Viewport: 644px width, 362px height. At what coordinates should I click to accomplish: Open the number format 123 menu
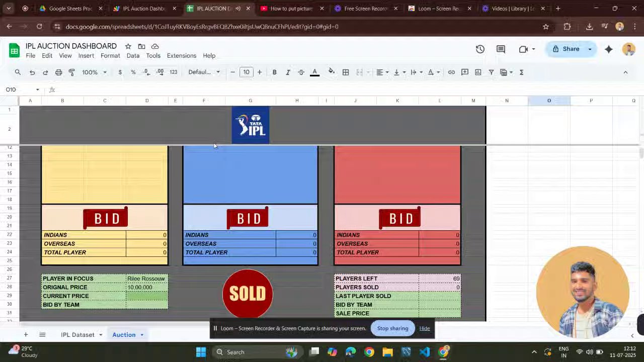coord(173,72)
